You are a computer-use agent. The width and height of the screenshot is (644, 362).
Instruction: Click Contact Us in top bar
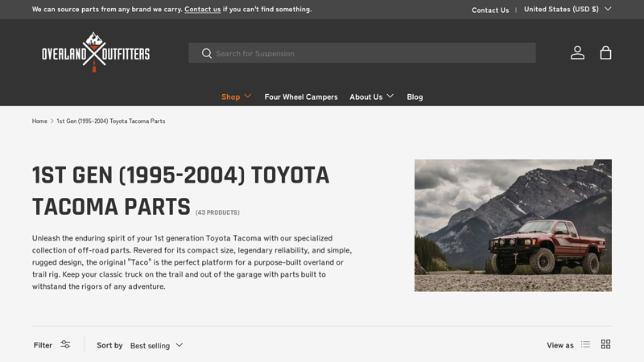490,10
